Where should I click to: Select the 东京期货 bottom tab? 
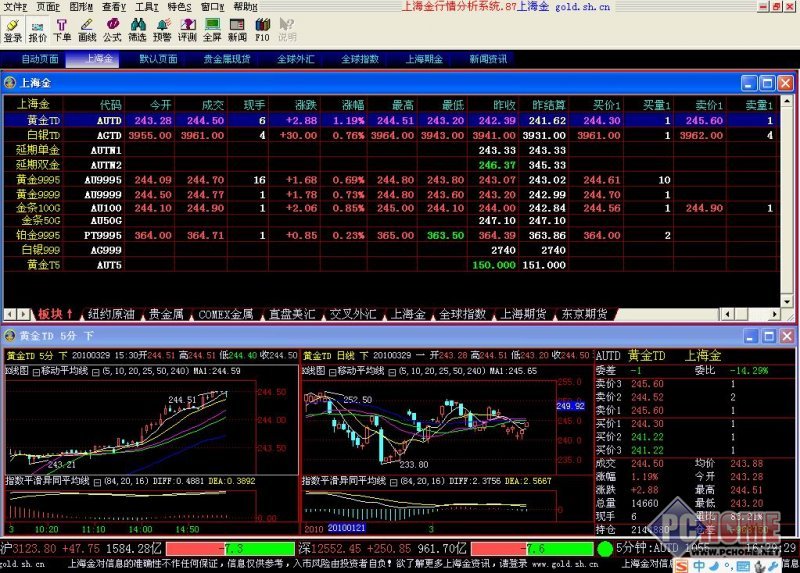tap(582, 314)
